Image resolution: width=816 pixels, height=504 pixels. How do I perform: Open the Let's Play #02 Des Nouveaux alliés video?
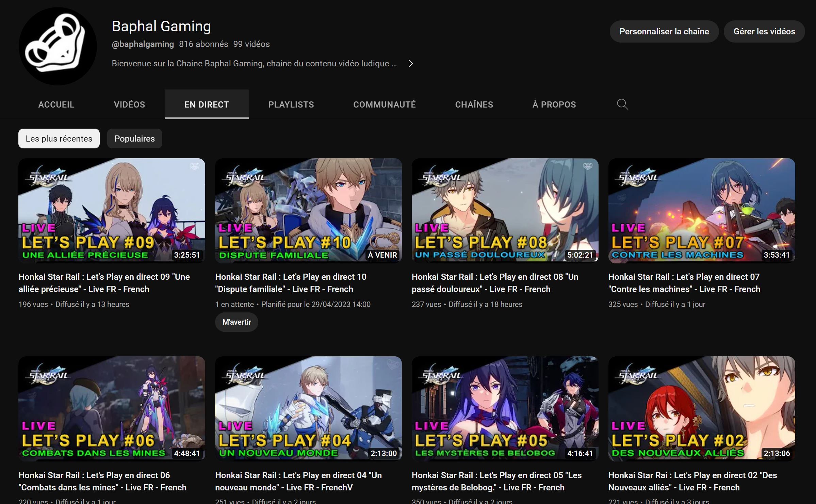(702, 409)
